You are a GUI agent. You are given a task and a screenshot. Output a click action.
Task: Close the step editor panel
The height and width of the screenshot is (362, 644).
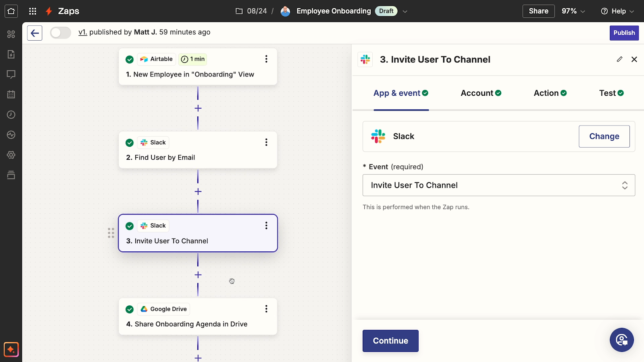pyautogui.click(x=634, y=59)
